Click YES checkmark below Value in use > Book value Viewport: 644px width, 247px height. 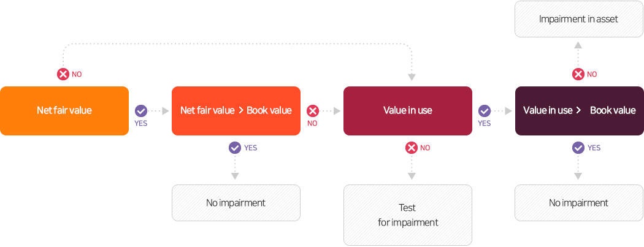click(x=578, y=148)
